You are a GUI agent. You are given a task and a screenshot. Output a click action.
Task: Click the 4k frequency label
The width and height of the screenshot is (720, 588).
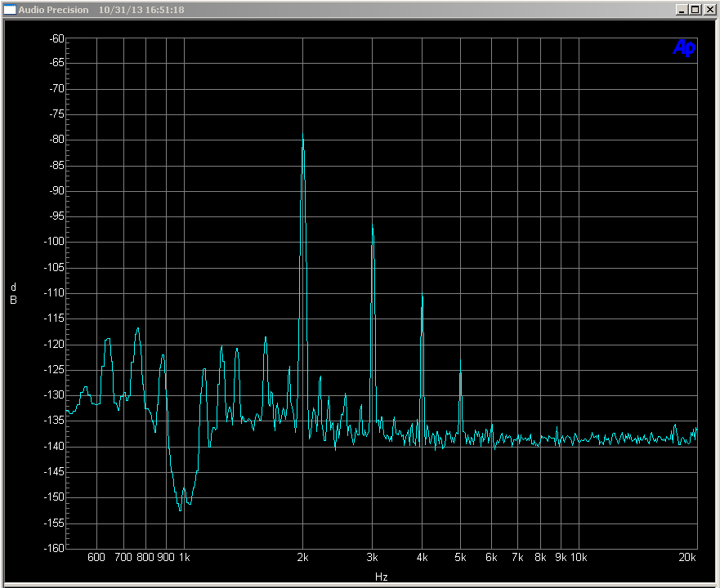pos(422,557)
